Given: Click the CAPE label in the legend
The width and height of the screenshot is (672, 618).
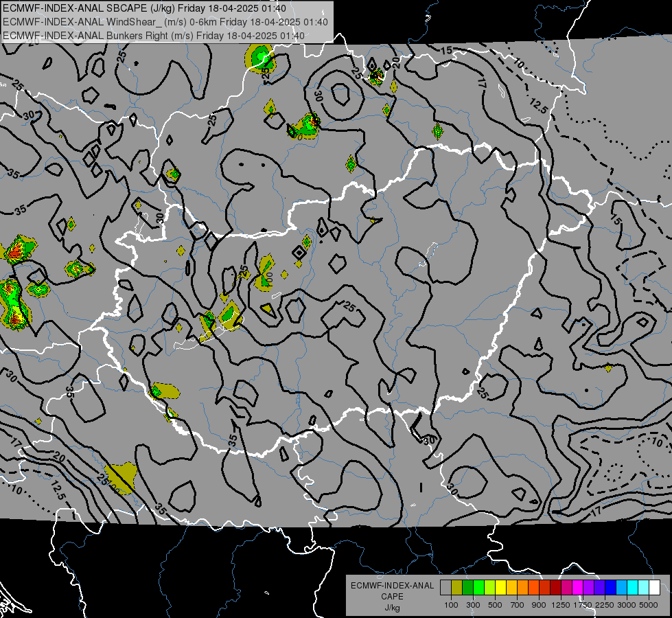Looking at the screenshot, I should pos(392,597).
